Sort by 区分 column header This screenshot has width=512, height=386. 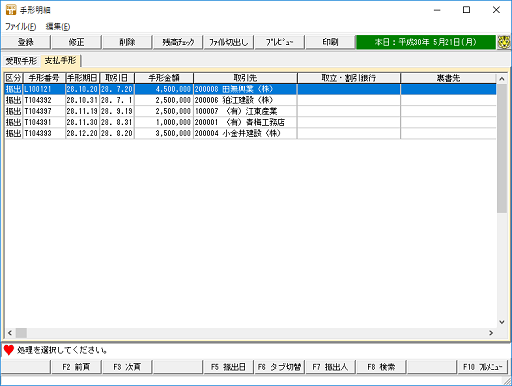coord(13,78)
